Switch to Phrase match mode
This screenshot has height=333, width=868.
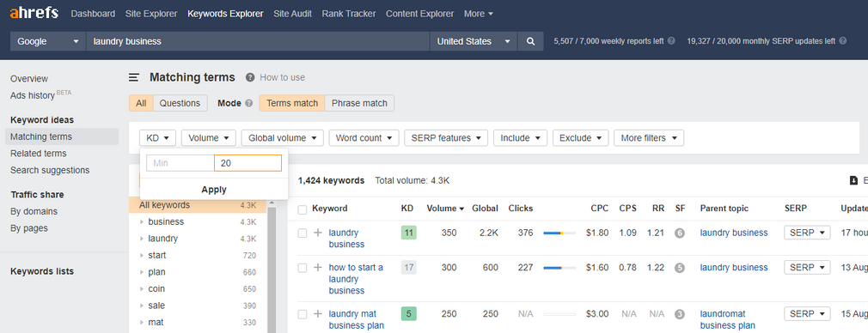click(360, 104)
